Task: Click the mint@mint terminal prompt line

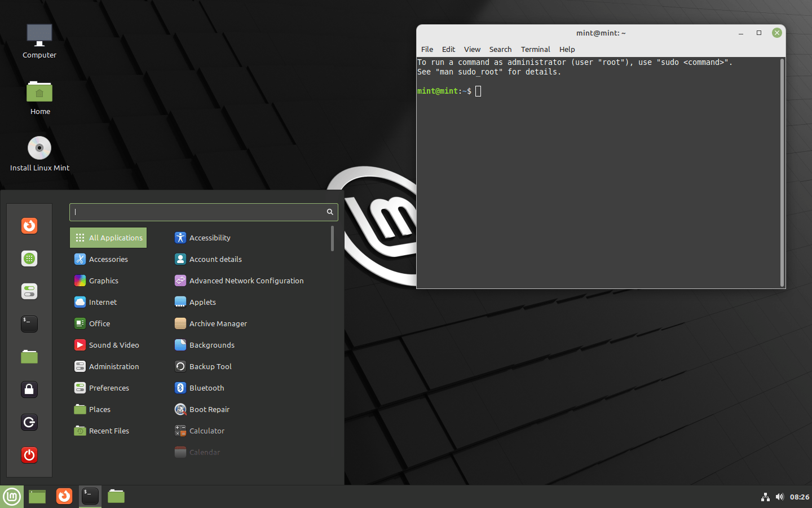Action: tap(449, 91)
